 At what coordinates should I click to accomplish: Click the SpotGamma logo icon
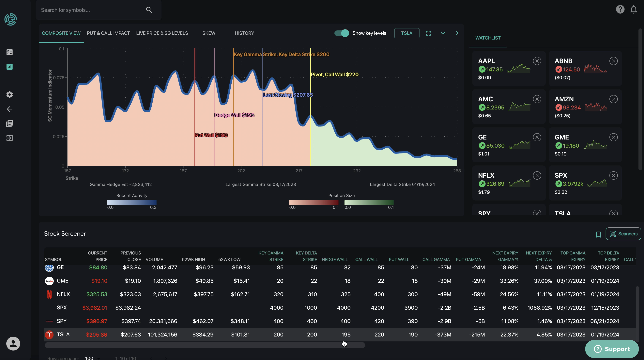[x=10, y=19]
